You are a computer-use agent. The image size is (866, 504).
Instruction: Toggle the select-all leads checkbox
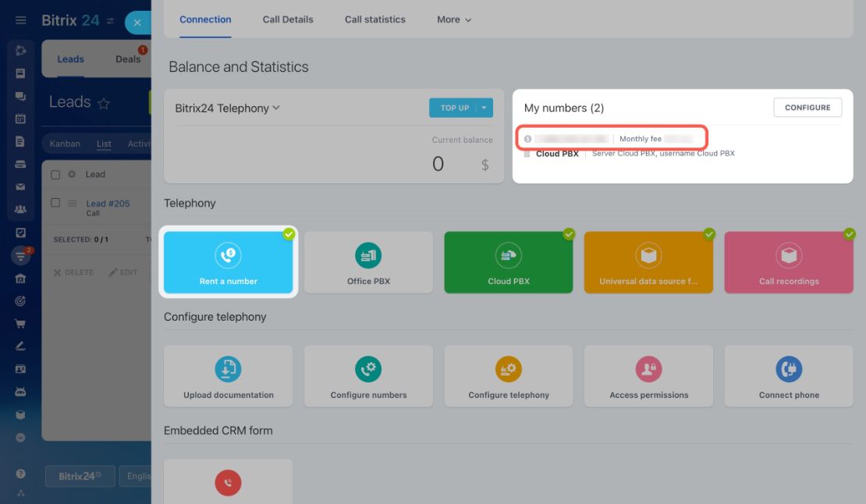[55, 175]
